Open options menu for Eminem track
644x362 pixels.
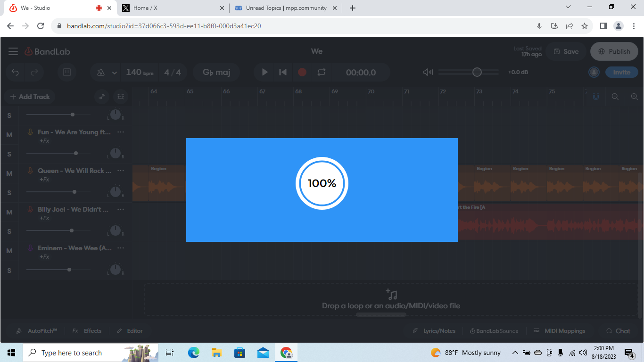pyautogui.click(x=121, y=248)
